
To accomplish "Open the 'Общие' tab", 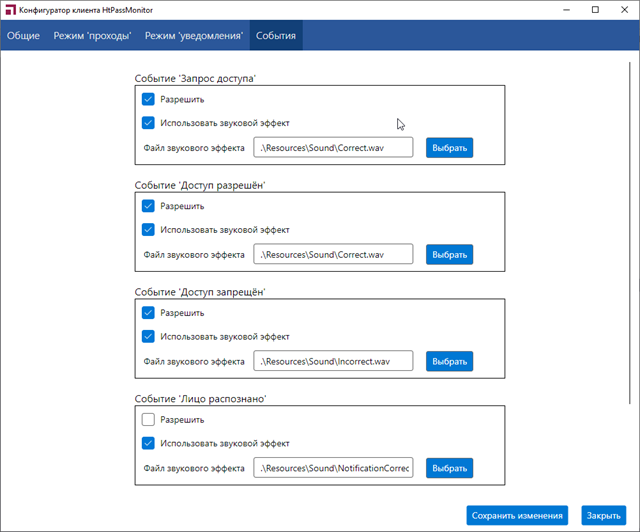I will (24, 36).
